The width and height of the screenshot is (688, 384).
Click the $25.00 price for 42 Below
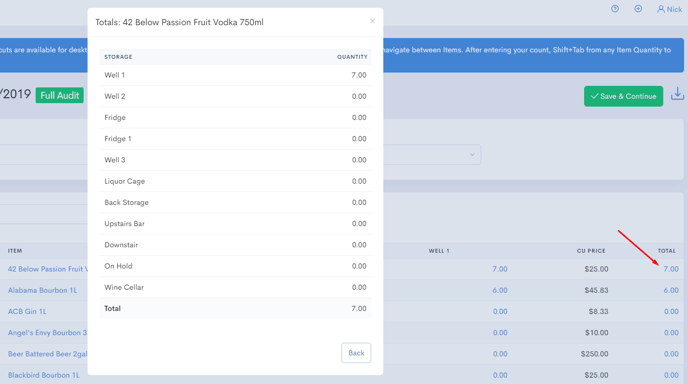[596, 269]
